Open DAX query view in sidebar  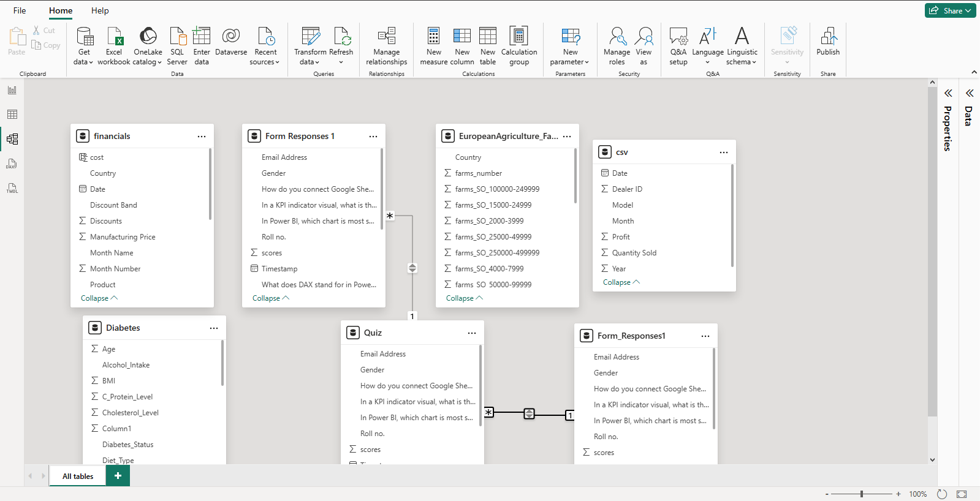(x=12, y=164)
